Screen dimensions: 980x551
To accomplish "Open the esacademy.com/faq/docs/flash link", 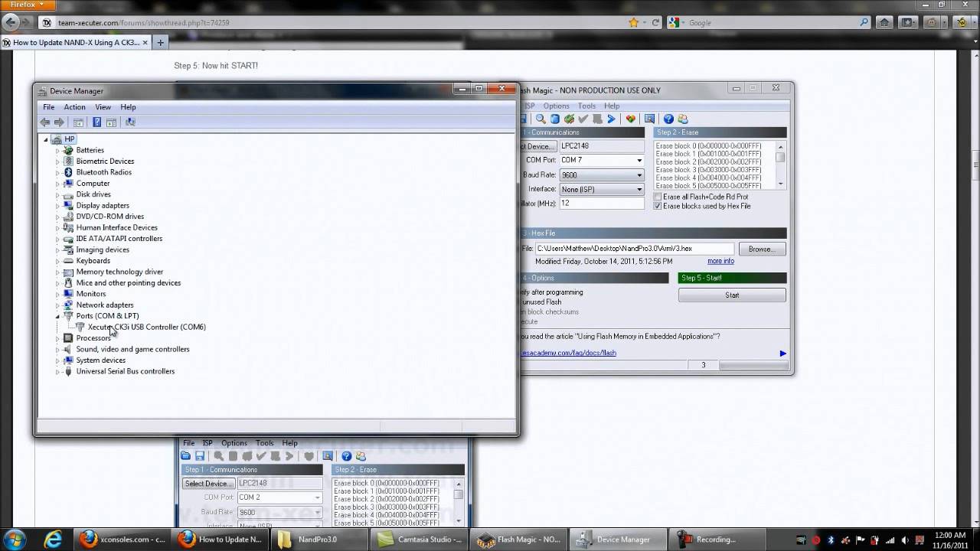I will (x=568, y=353).
